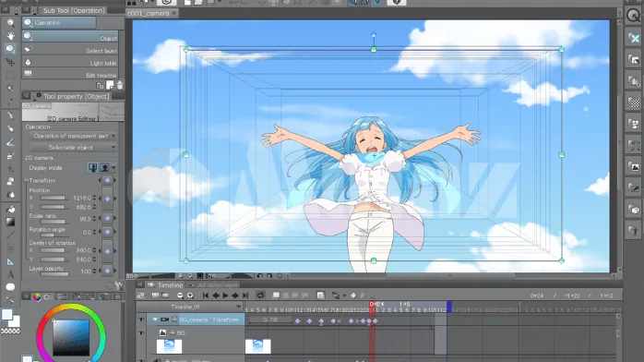Select the Move layer tool
This screenshot has width=644, height=362.
(10, 63)
